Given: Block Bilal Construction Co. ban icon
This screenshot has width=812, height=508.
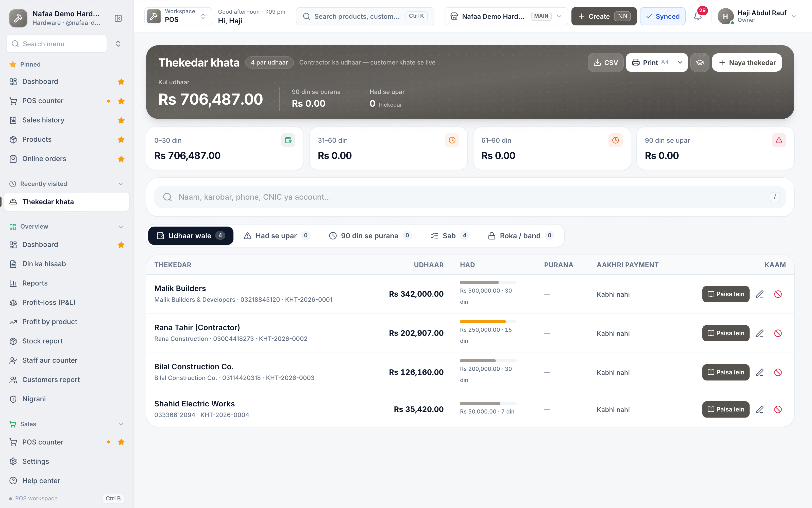Looking at the screenshot, I should (778, 372).
